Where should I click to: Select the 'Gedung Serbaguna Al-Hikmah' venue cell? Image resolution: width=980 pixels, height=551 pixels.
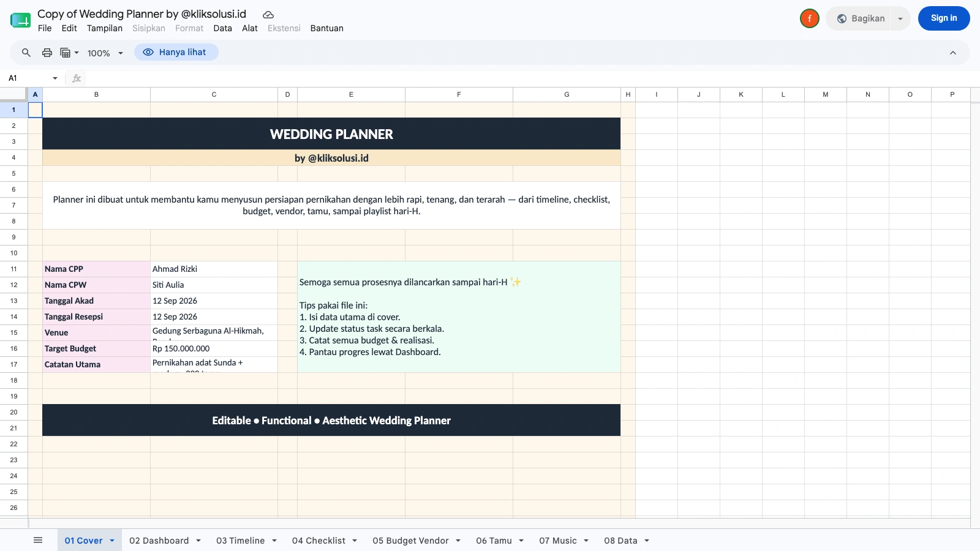click(x=214, y=332)
